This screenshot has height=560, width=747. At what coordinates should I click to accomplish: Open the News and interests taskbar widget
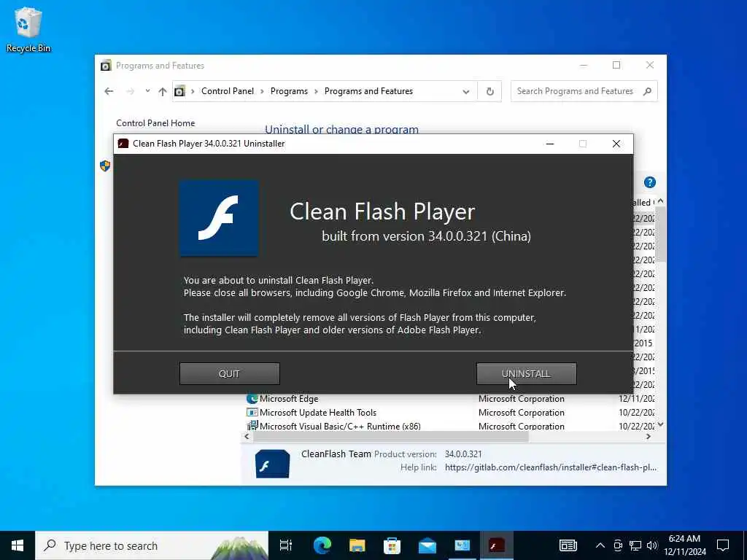pyautogui.click(x=568, y=545)
